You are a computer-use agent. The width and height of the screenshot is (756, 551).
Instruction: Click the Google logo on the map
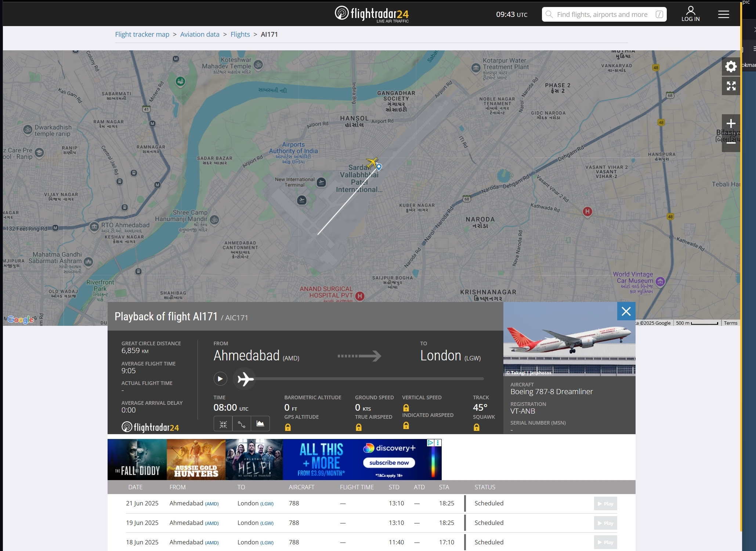tap(21, 320)
